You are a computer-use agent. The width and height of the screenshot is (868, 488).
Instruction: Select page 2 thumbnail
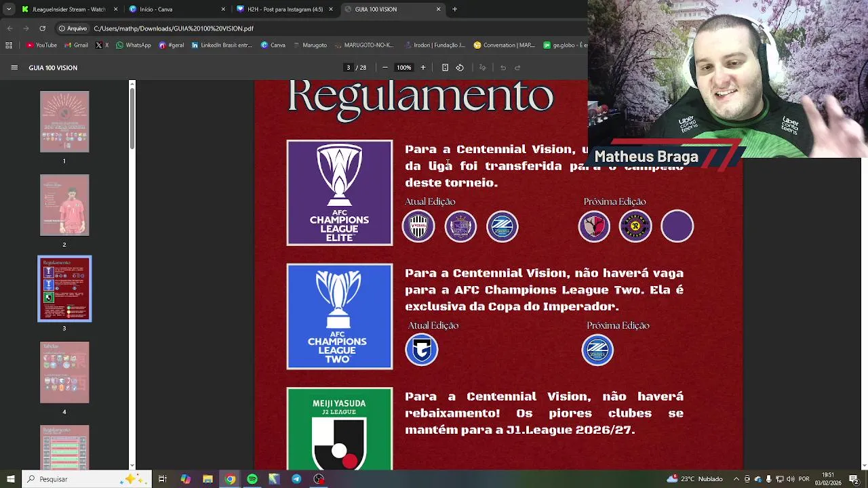(x=64, y=205)
